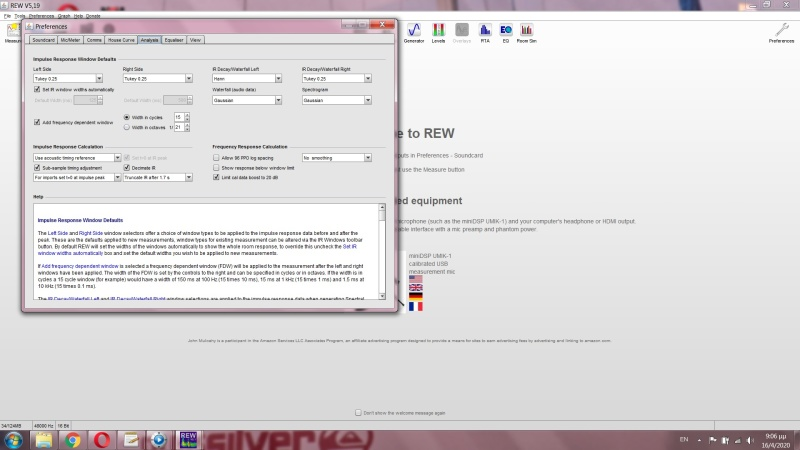Enable Allow 96 PPO log spacing
This screenshot has width=800, height=450.
(x=217, y=158)
